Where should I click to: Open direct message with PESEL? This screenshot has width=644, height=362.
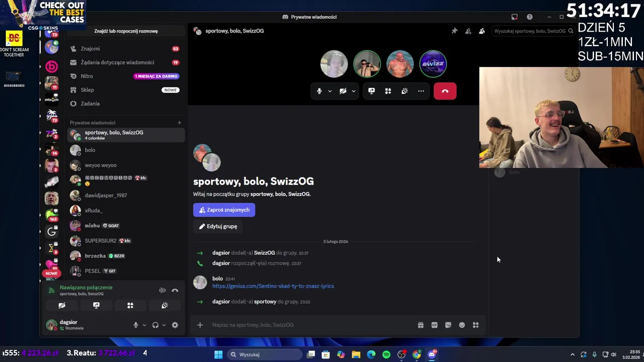pos(126,270)
